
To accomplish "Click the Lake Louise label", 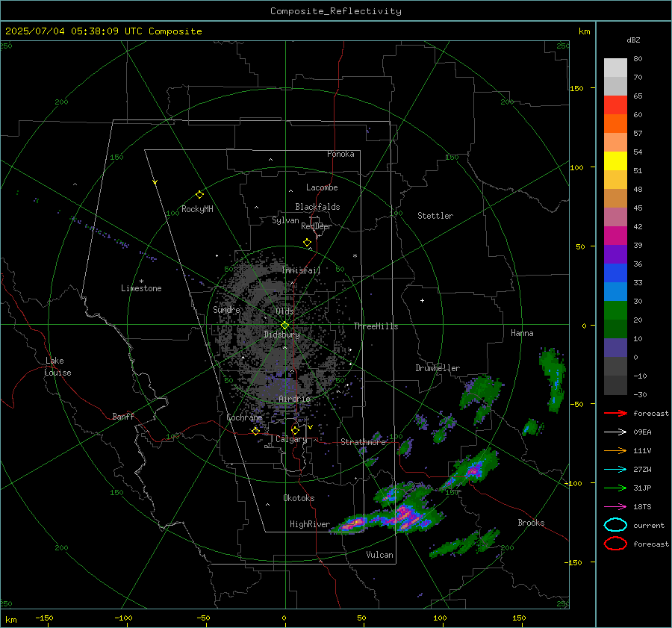I will coord(57,367).
